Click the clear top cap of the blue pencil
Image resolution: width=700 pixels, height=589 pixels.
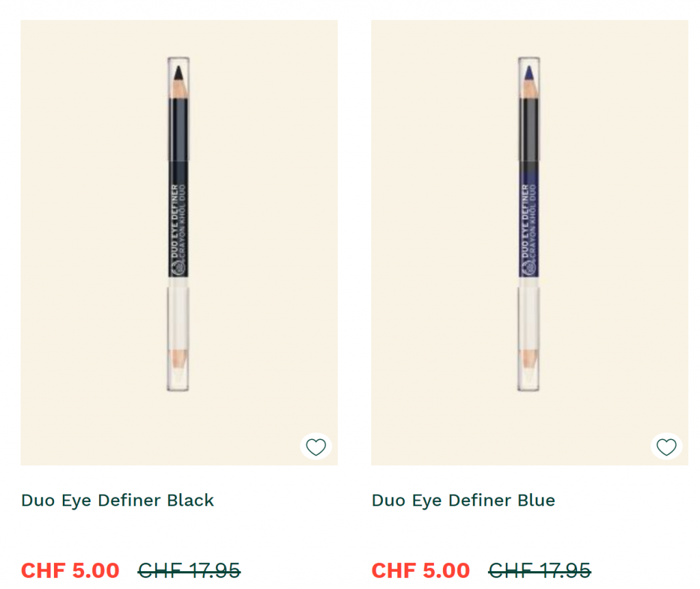tap(528, 63)
